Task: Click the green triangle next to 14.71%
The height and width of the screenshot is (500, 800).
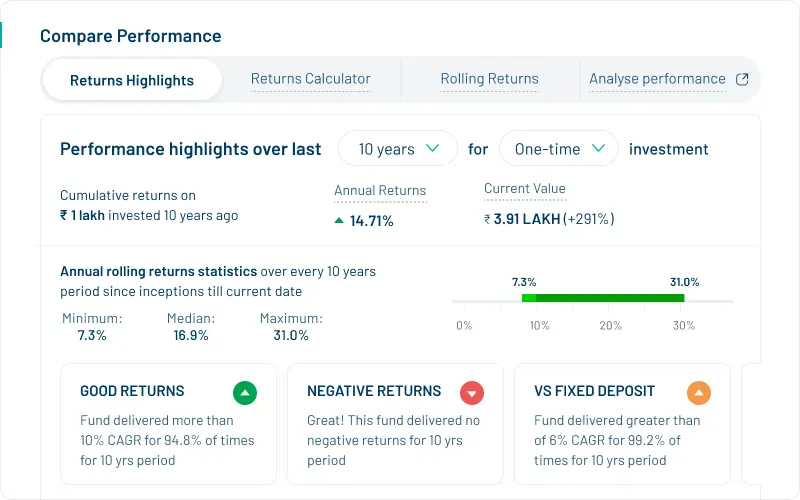Action: pos(339,220)
